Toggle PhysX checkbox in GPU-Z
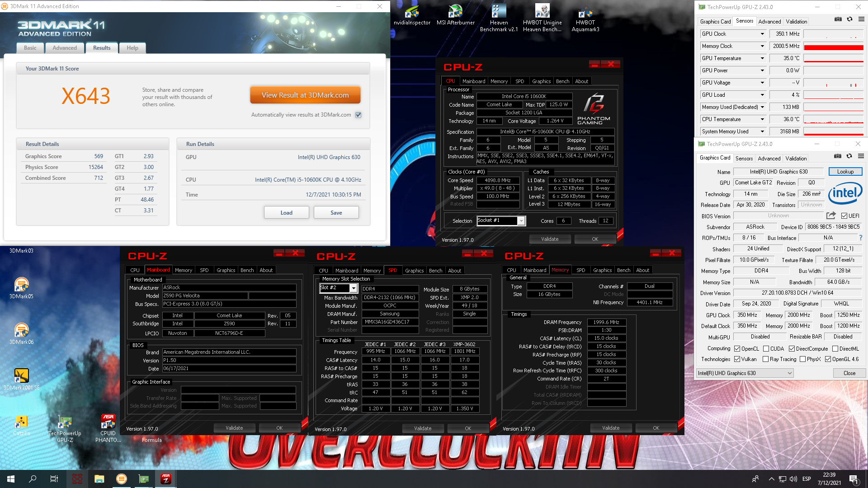 802,359
